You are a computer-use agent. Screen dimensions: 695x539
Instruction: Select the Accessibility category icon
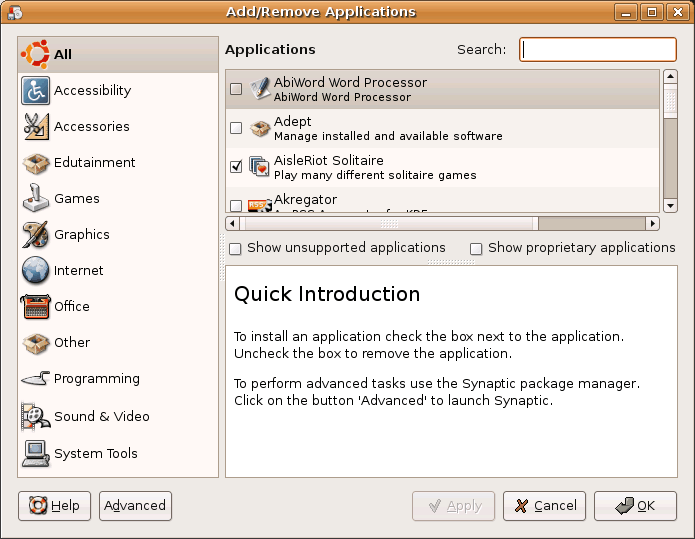point(35,90)
